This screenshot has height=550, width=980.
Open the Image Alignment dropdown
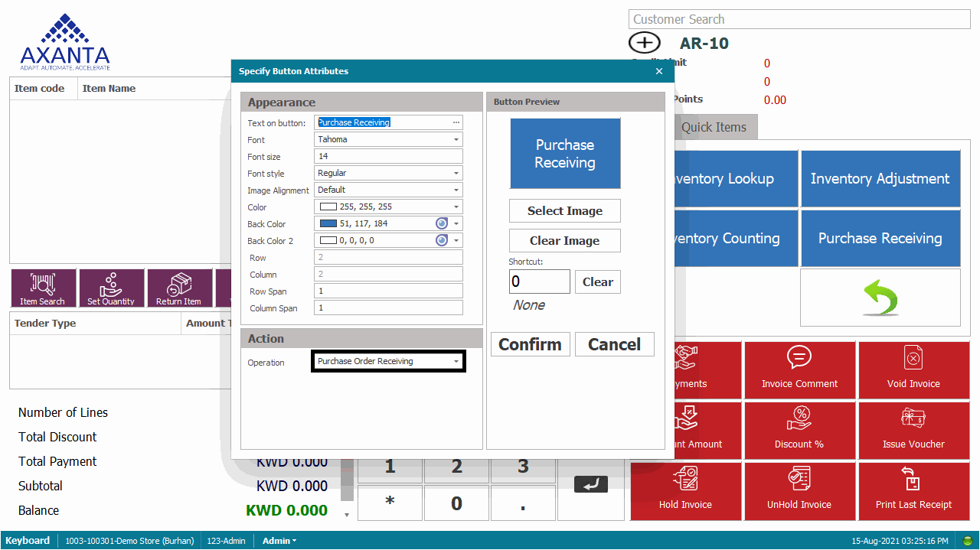pyautogui.click(x=456, y=190)
